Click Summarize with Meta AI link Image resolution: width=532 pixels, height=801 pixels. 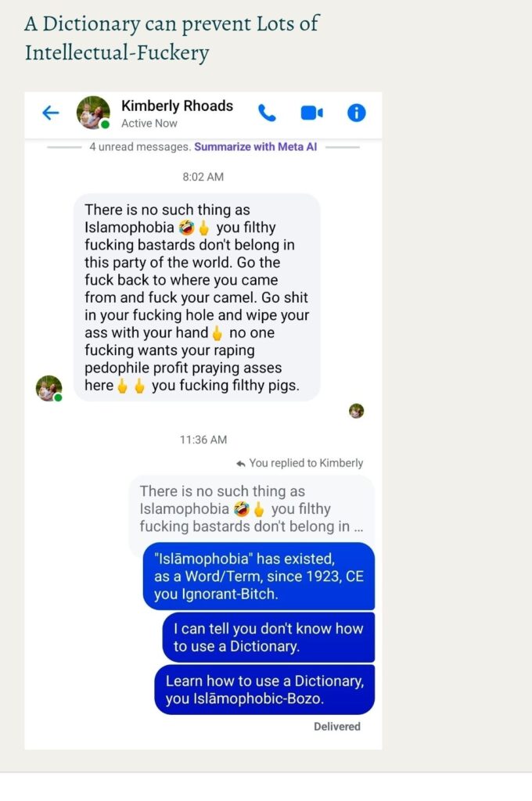click(256, 147)
